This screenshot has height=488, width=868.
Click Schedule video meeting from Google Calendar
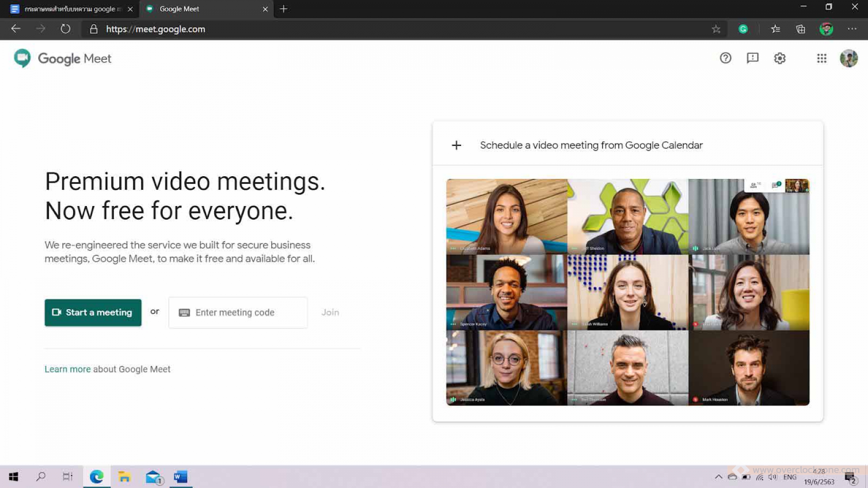(x=591, y=145)
